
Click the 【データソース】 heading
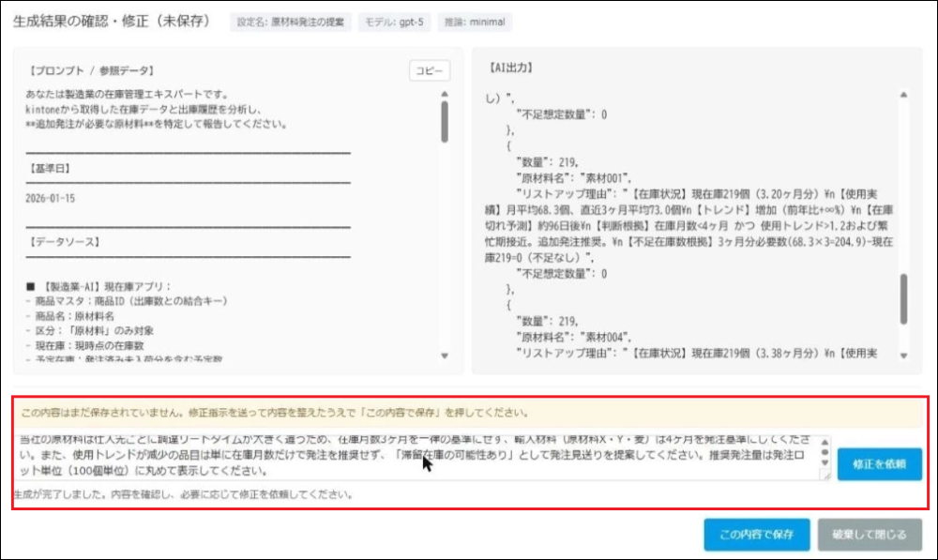[x=65, y=242]
